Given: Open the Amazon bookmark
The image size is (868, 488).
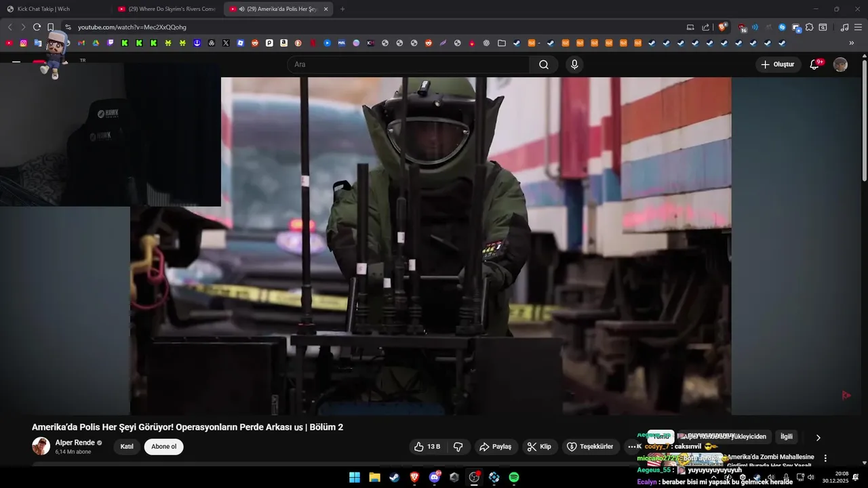Looking at the screenshot, I should (284, 43).
